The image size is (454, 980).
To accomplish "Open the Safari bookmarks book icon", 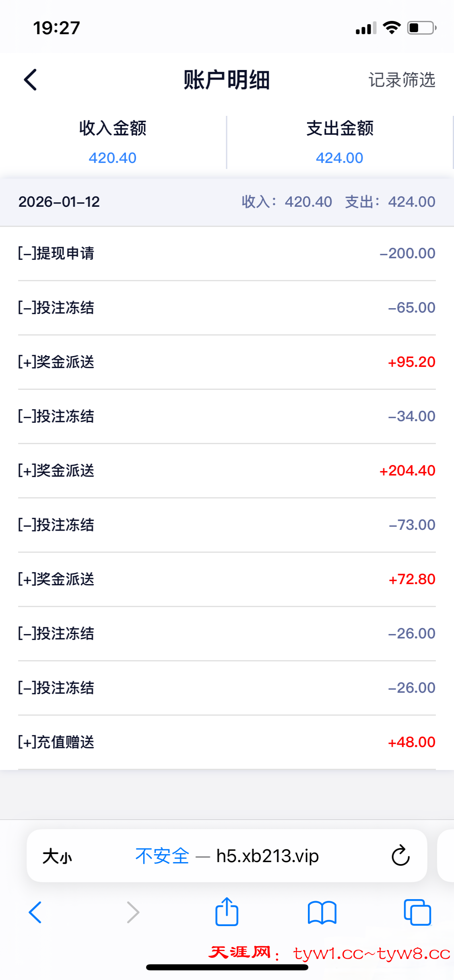I will coord(322,912).
